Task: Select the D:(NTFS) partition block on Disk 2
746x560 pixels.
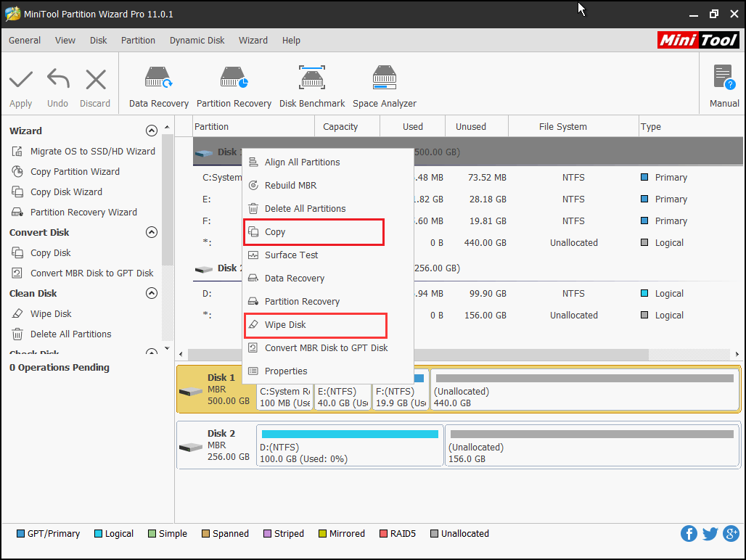Action: 350,446
